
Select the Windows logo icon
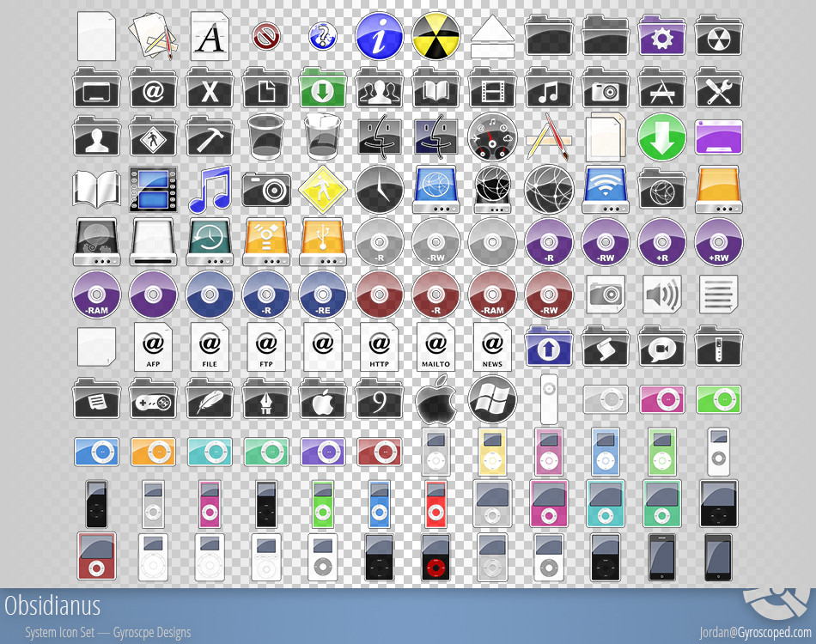tap(492, 399)
